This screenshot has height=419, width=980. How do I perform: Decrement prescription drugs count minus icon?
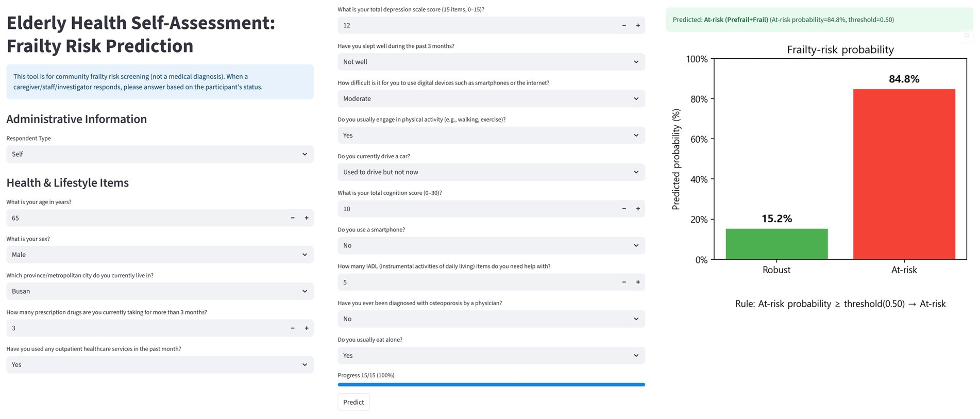(293, 328)
